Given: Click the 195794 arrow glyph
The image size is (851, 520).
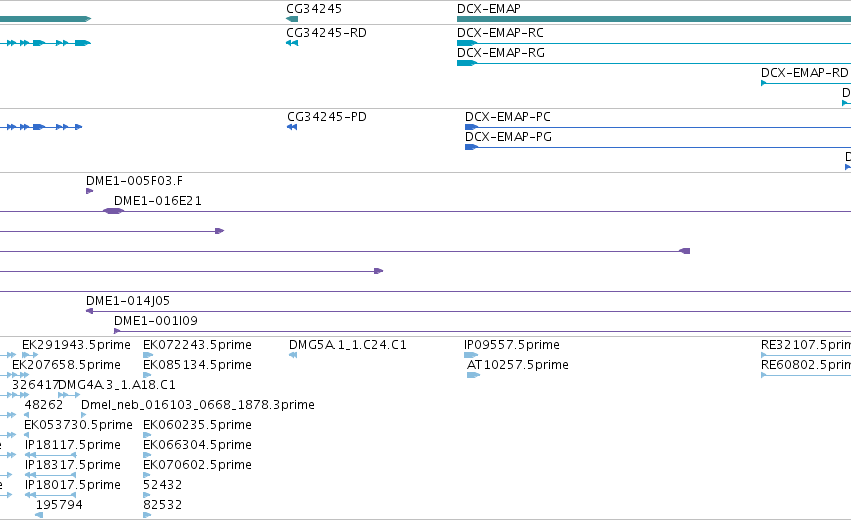Looking at the screenshot, I should point(39,515).
